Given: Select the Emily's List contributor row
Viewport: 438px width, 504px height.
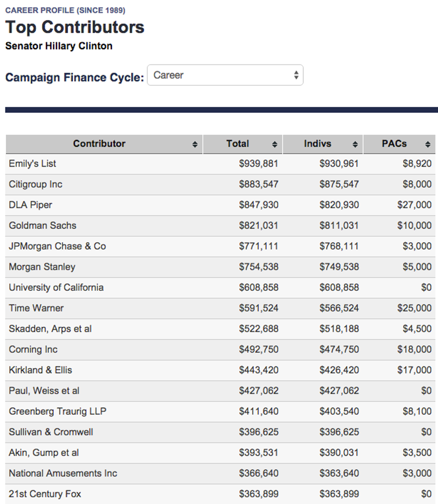Looking at the screenshot, I should point(33,164).
